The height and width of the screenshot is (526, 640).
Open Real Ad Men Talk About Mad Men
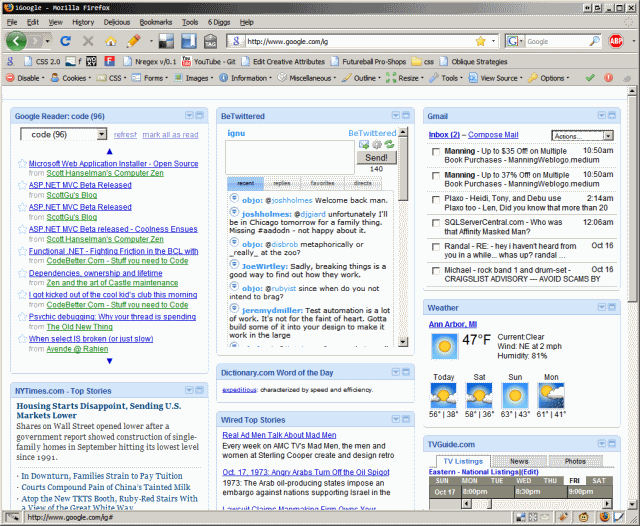[x=279, y=435]
